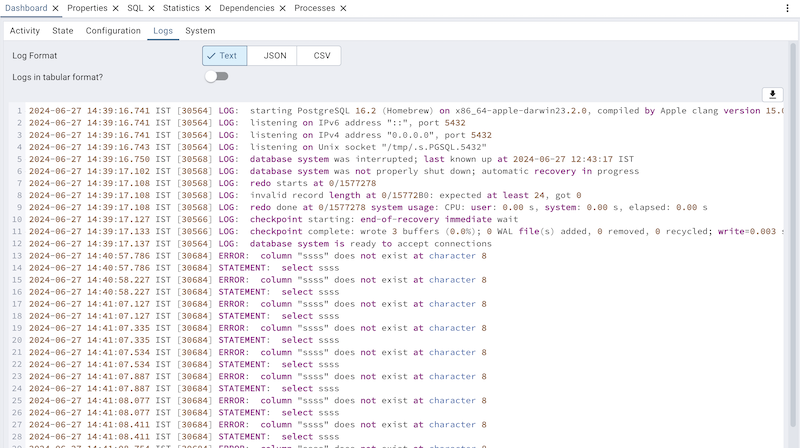Open the System sub-tab
The height and width of the screenshot is (448, 800).
coord(200,31)
